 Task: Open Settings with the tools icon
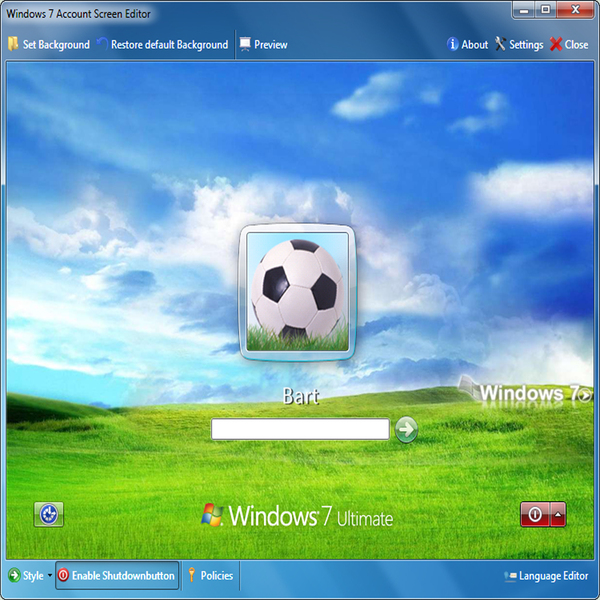coord(518,44)
